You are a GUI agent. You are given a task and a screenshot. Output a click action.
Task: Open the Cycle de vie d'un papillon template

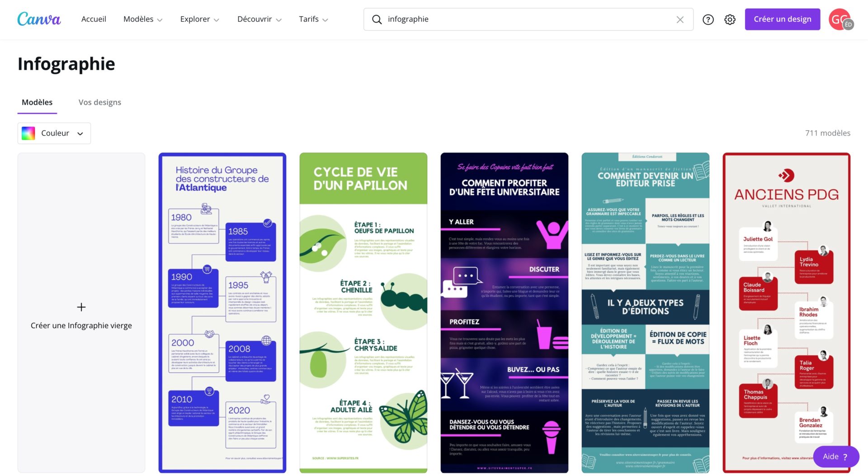(x=363, y=312)
